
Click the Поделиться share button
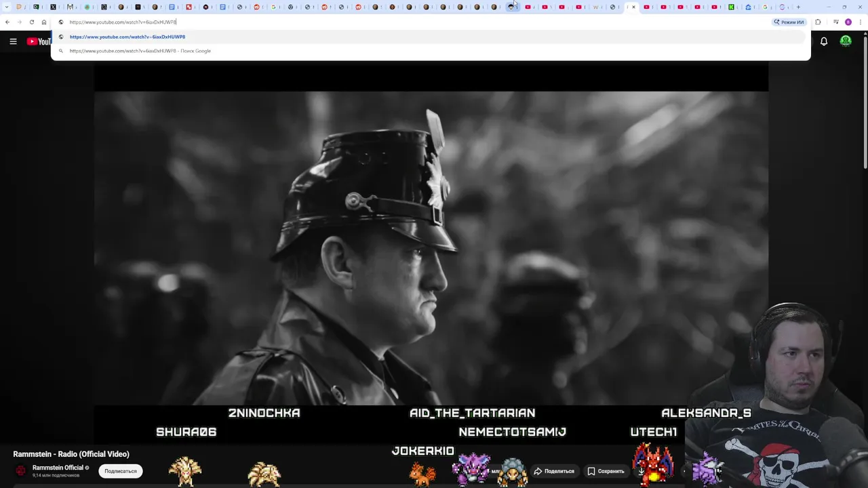(x=554, y=471)
